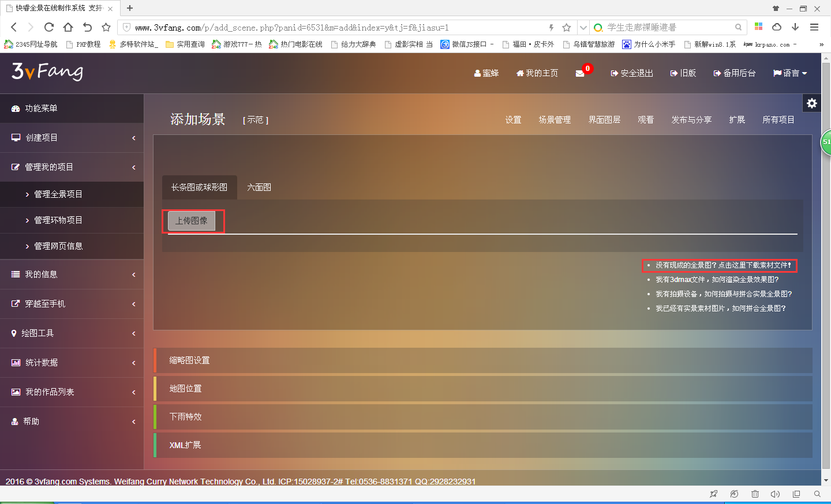Expand the 缩略图设置 panel
This screenshot has width=831, height=504.
tap(482, 360)
